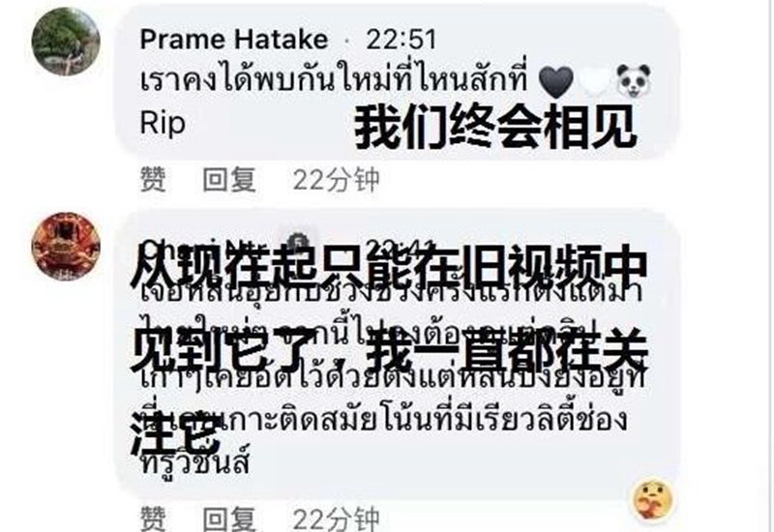Click 22分钟 under Prame Hatake's comment

click(x=336, y=179)
